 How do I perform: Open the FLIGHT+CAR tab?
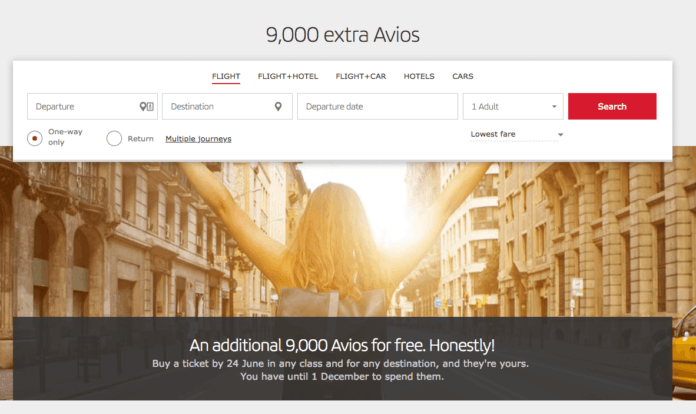pos(360,76)
